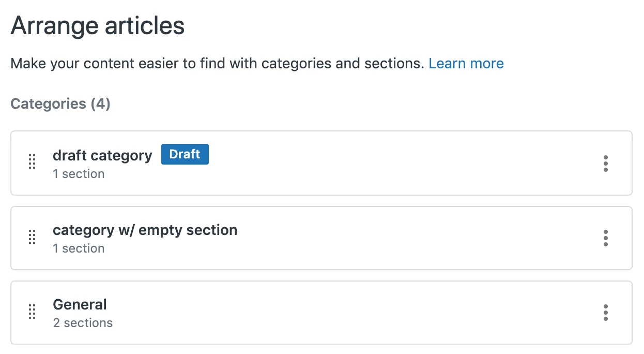Click the General category drag handle
This screenshot has height=354, width=644.
32,312
